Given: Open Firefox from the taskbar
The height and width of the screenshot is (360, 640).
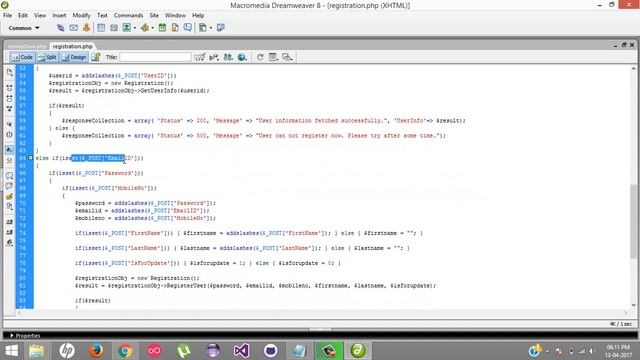Looking at the screenshot, I should (96, 351).
